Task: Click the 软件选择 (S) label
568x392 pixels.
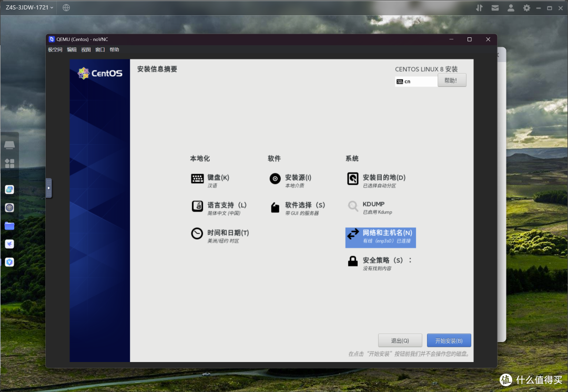Action: [x=305, y=205]
